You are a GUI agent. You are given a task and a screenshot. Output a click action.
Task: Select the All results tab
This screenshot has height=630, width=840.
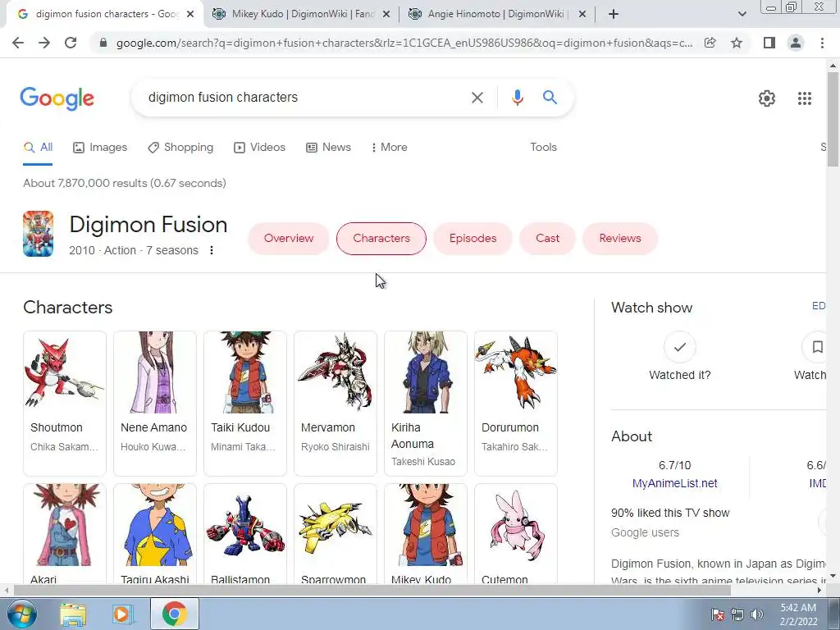38,148
